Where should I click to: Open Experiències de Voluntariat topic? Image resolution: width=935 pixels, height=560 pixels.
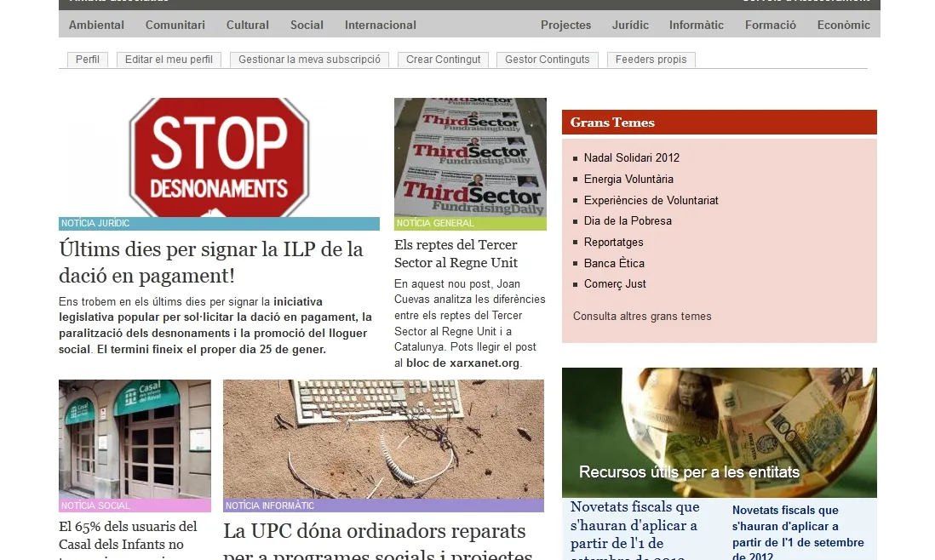point(651,201)
